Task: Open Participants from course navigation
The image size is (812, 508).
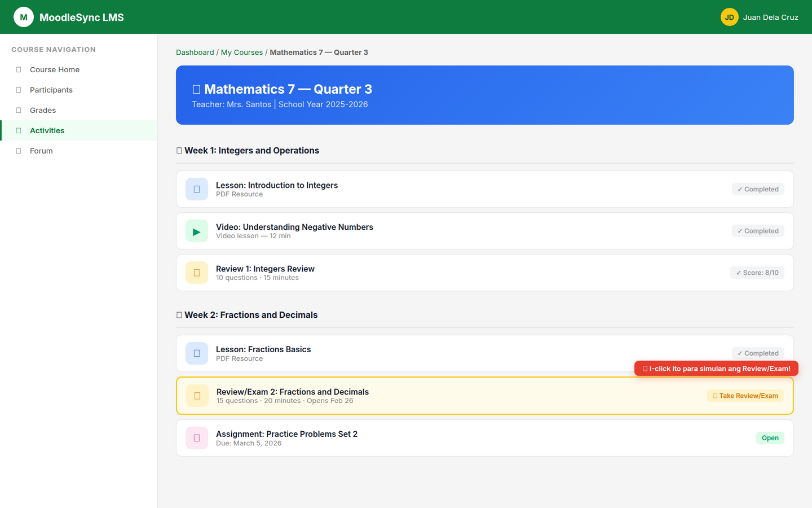Action: coord(51,90)
